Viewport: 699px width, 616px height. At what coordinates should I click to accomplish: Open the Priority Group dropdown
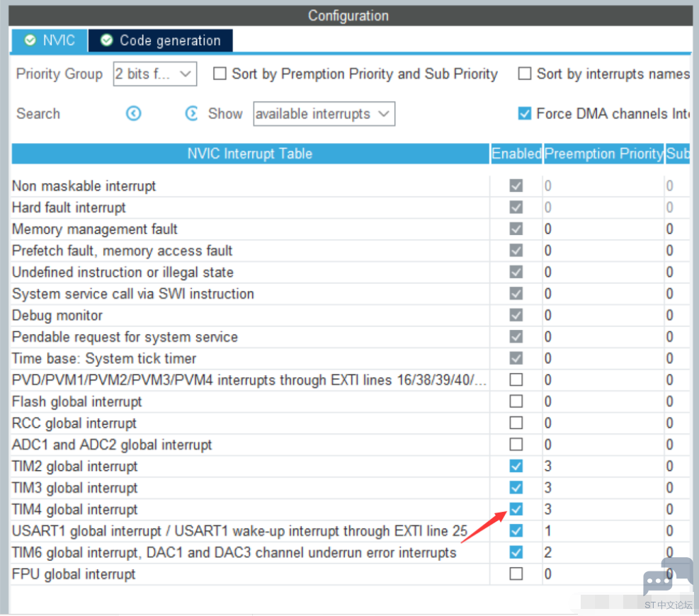pyautogui.click(x=154, y=74)
